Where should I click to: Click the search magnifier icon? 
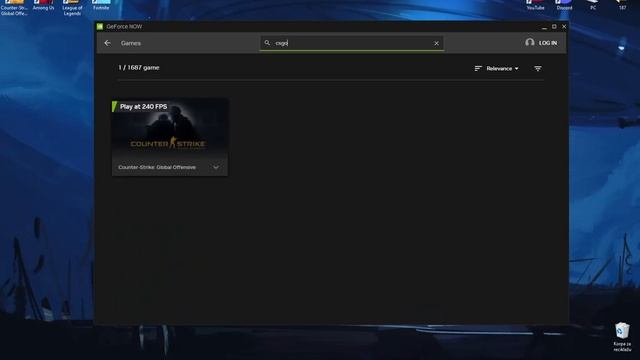267,43
